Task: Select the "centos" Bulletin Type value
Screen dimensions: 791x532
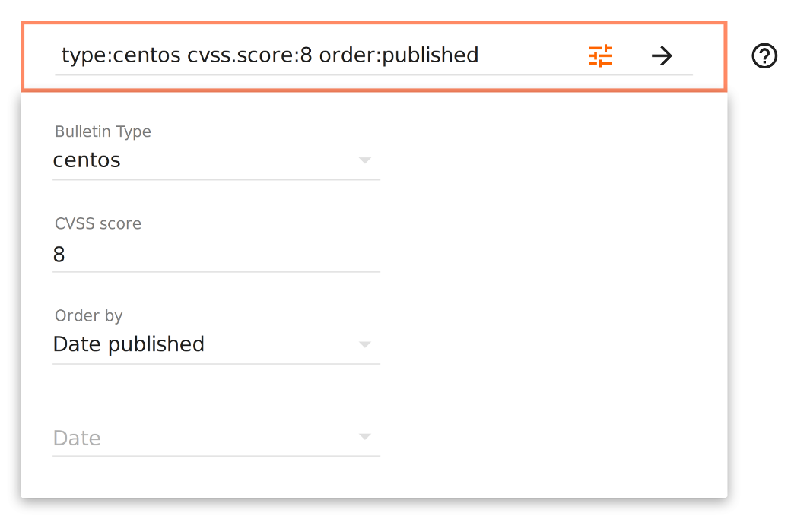Action: coord(87,160)
